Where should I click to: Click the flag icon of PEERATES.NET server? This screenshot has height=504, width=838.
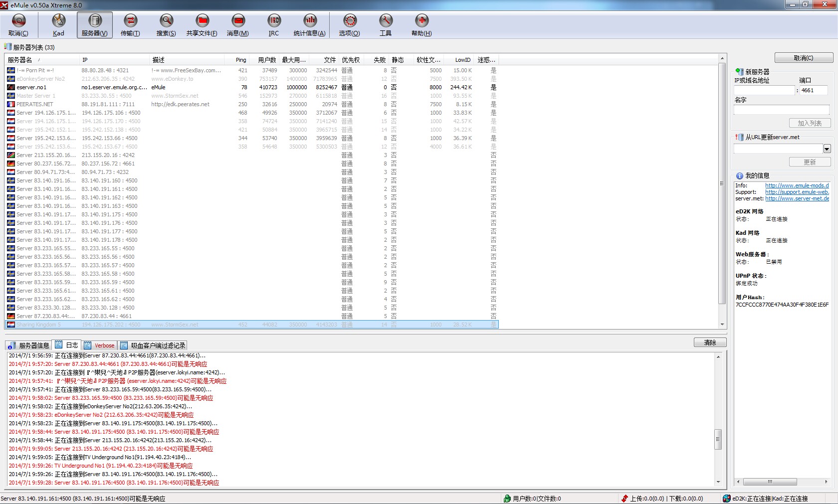tap(11, 104)
